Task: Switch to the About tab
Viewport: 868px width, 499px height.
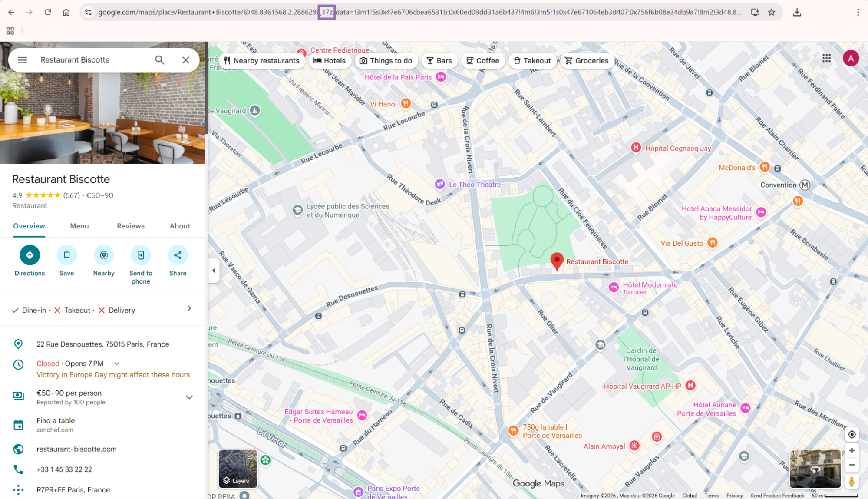Action: (180, 226)
